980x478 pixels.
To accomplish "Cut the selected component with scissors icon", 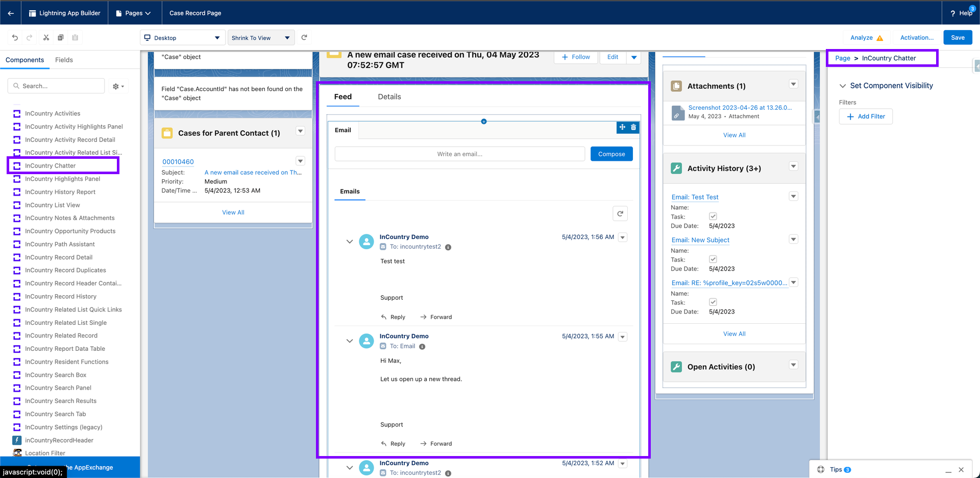I will click(45, 37).
